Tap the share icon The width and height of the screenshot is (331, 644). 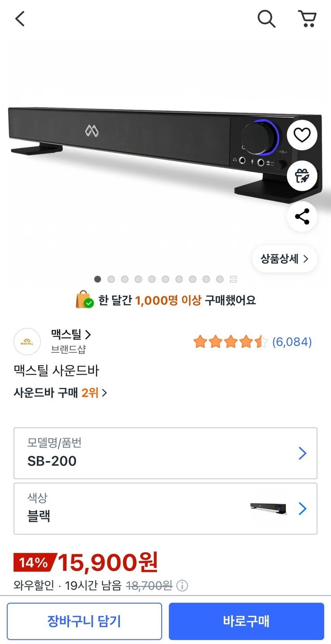pyautogui.click(x=302, y=217)
